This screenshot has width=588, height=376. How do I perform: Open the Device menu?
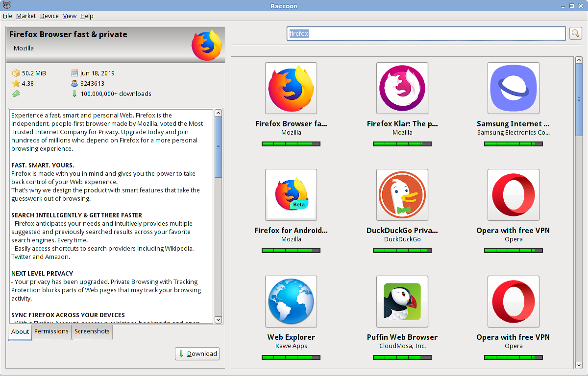pos(49,16)
